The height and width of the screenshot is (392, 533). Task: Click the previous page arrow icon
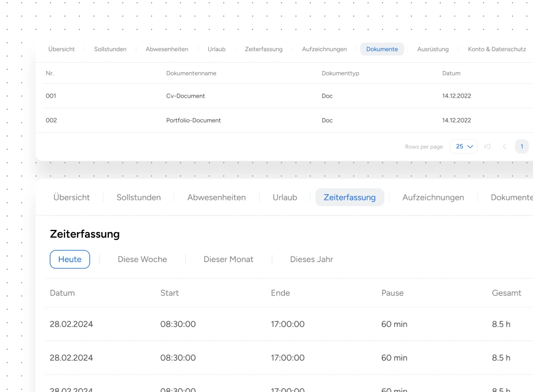pos(504,147)
